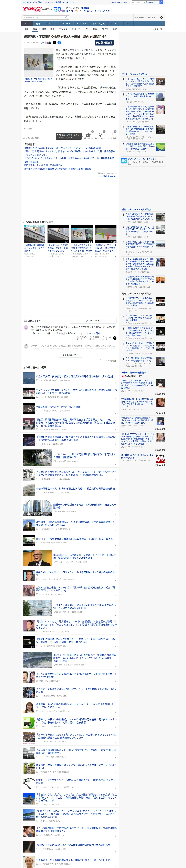This screenshot has height=868, width=186.
Task: Open the エキスパート navigation tab
Action: click(x=64, y=24)
